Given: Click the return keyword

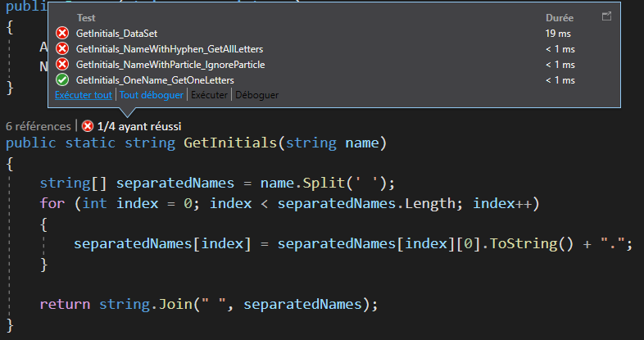Looking at the screenshot, I should (65, 304).
